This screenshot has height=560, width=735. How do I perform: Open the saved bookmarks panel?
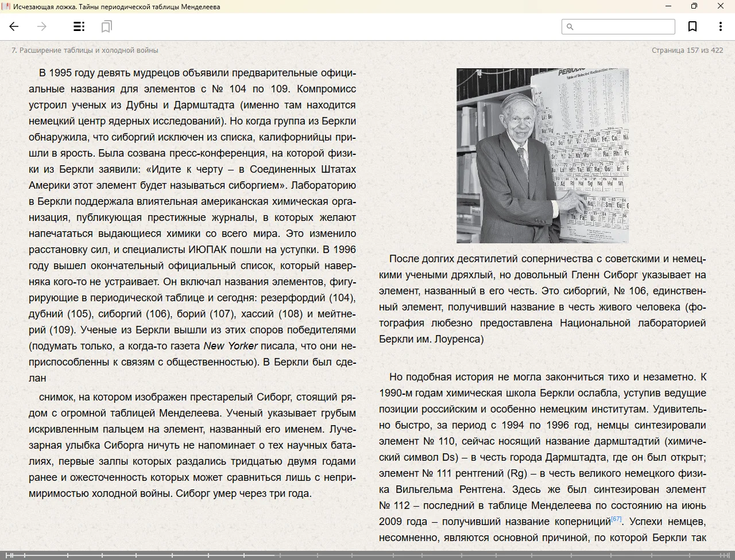[106, 26]
